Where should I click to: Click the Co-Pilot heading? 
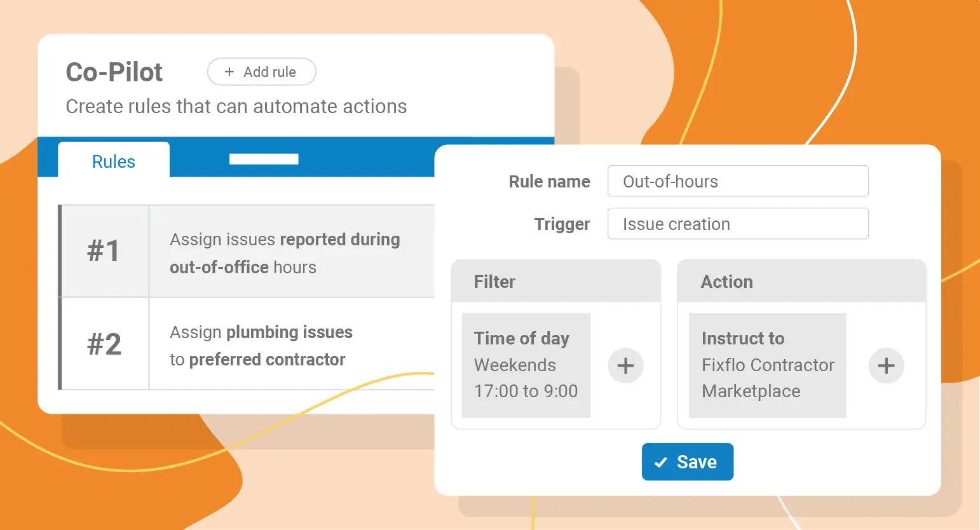point(114,72)
